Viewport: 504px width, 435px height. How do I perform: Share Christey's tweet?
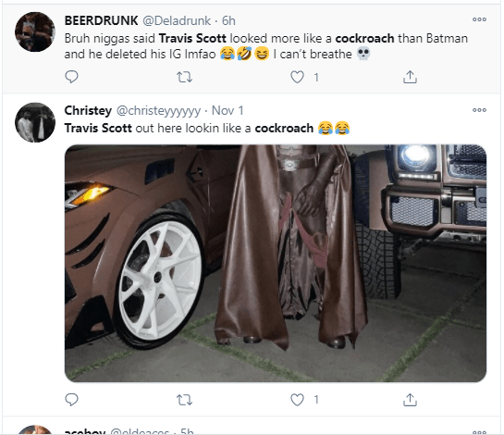pyautogui.click(x=410, y=400)
